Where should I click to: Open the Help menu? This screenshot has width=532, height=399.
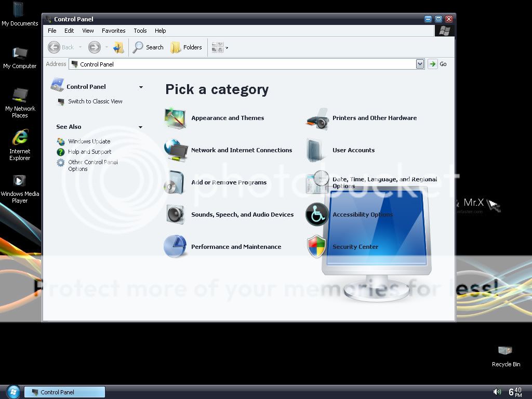click(x=160, y=31)
